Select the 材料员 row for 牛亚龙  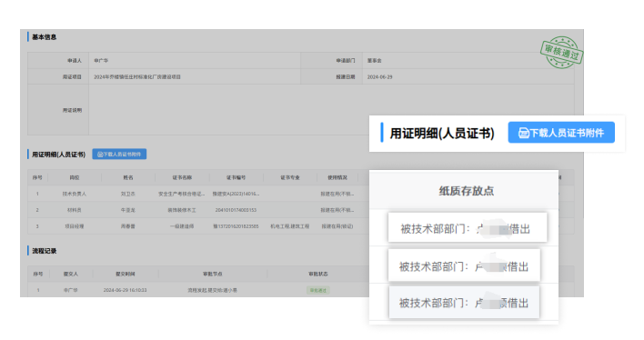point(198,210)
